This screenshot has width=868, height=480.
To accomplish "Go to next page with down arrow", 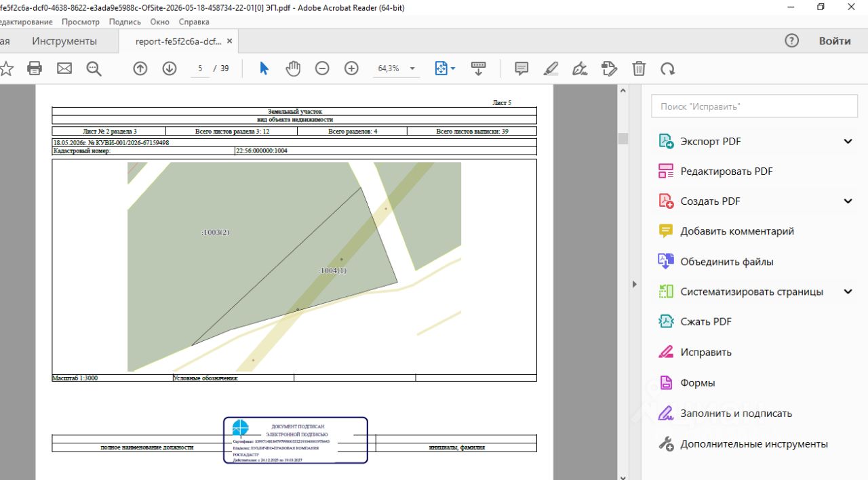I will tap(170, 68).
